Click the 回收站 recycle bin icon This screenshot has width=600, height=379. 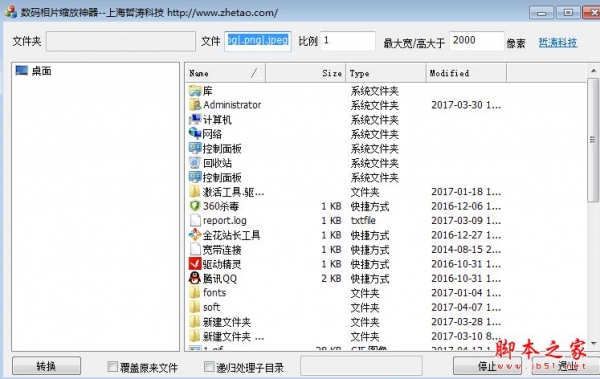[x=195, y=163]
